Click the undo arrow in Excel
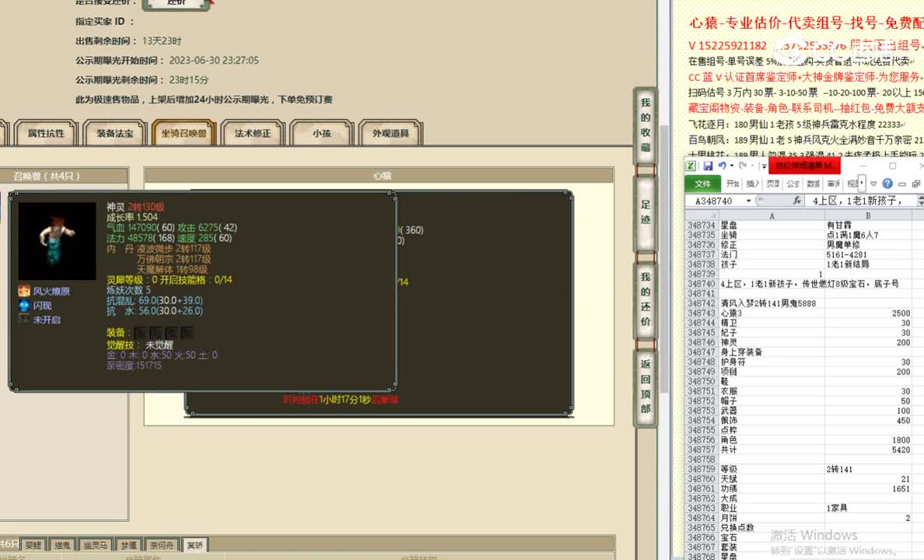Viewport: 924px width, 560px height. 723,166
